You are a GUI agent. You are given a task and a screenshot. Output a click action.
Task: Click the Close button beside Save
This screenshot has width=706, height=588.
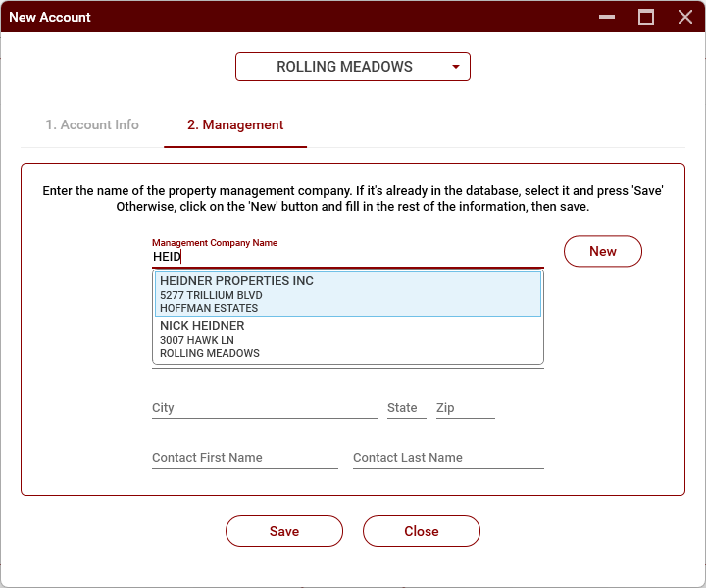tap(422, 531)
